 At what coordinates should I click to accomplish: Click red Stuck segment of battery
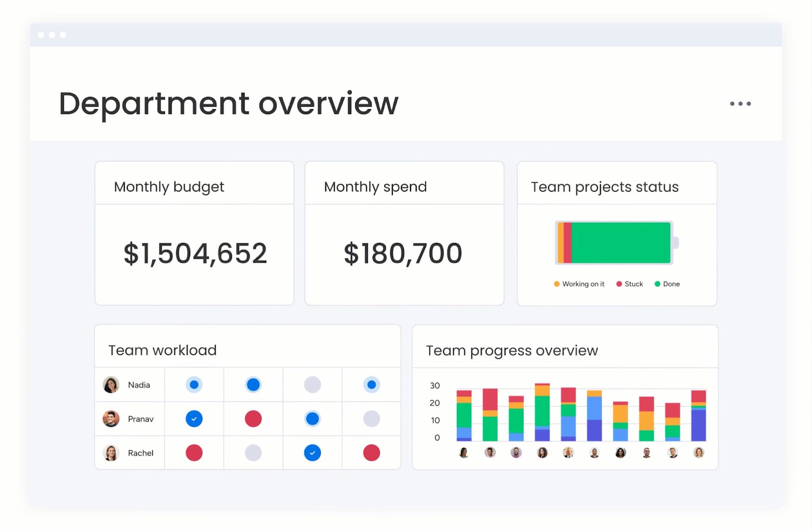pyautogui.click(x=568, y=243)
